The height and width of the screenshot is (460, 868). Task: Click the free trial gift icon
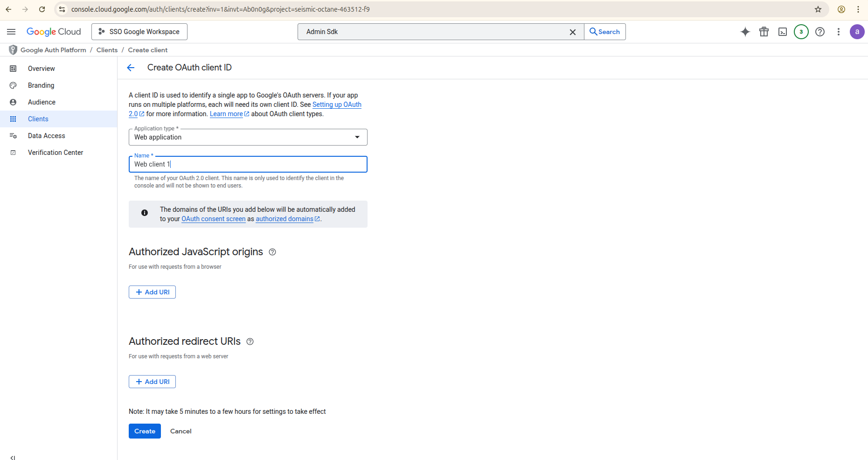(764, 32)
